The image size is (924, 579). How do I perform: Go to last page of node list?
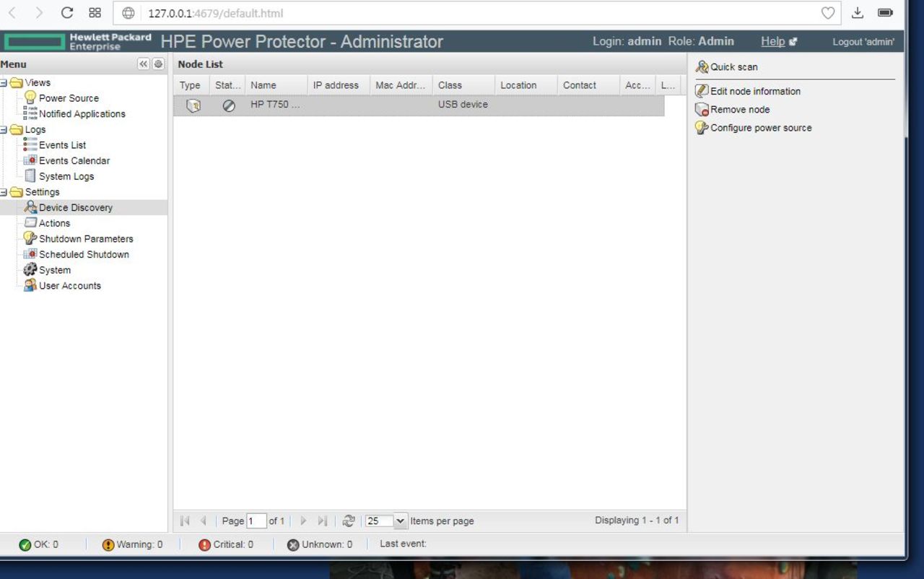coord(323,521)
